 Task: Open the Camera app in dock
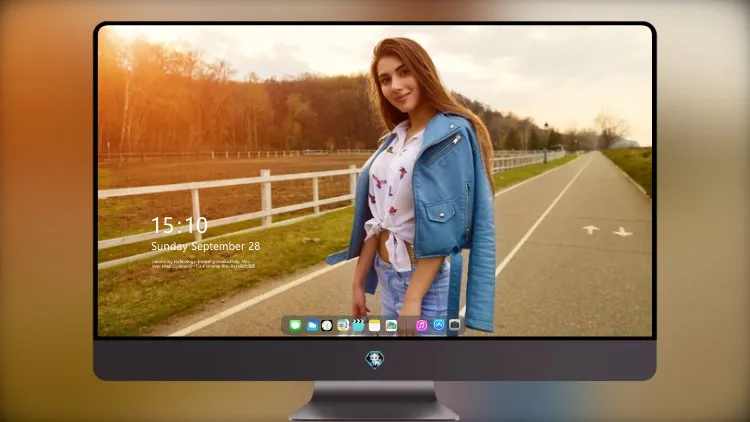tap(454, 325)
